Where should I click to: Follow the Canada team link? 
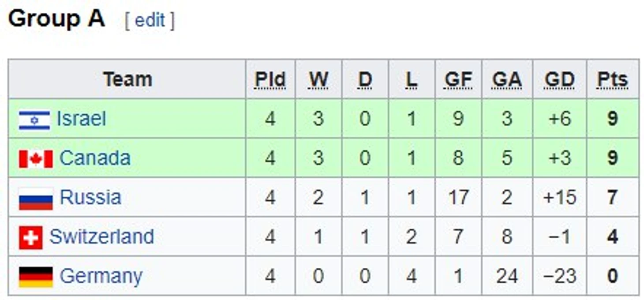[95, 158]
